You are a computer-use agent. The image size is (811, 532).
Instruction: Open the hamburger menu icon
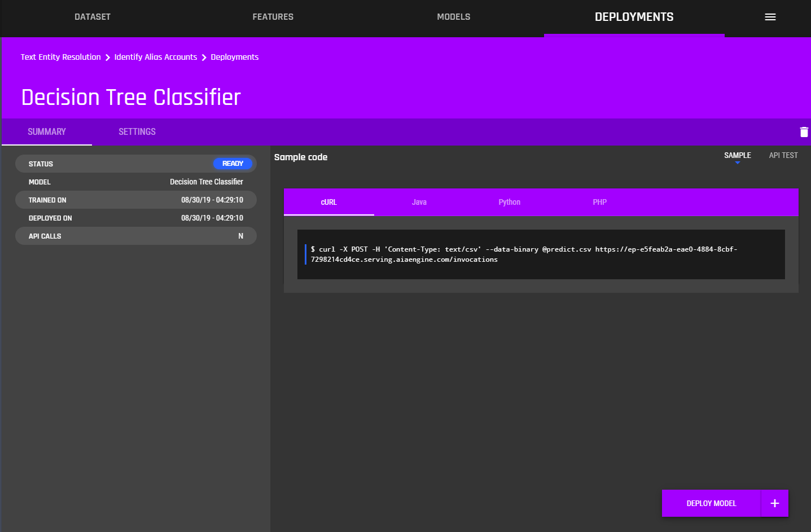click(770, 17)
